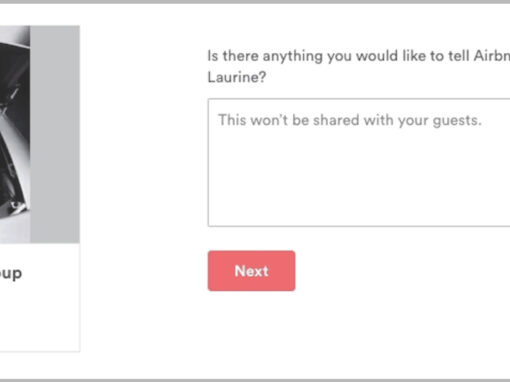Click the word "guests" in the placeholder
The height and width of the screenshot is (382, 510).
[x=456, y=121]
